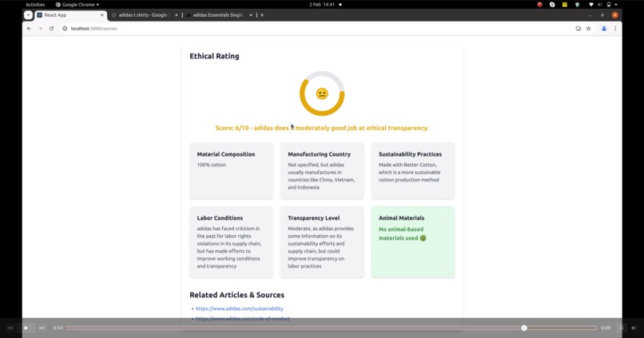Close the Chrome window with the orange X
Viewport: 644px width, 338px height.
(x=615, y=15)
